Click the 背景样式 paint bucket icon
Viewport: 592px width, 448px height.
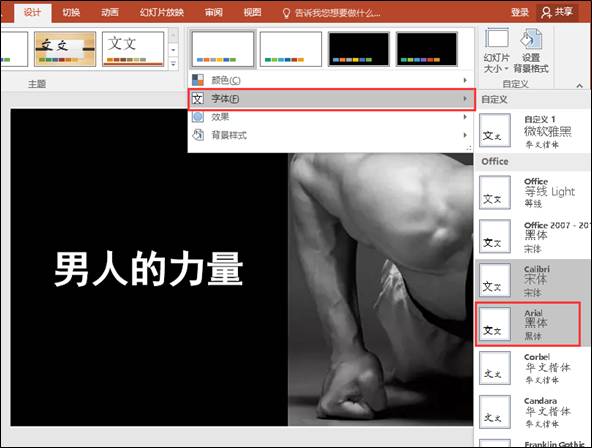pyautogui.click(x=198, y=134)
